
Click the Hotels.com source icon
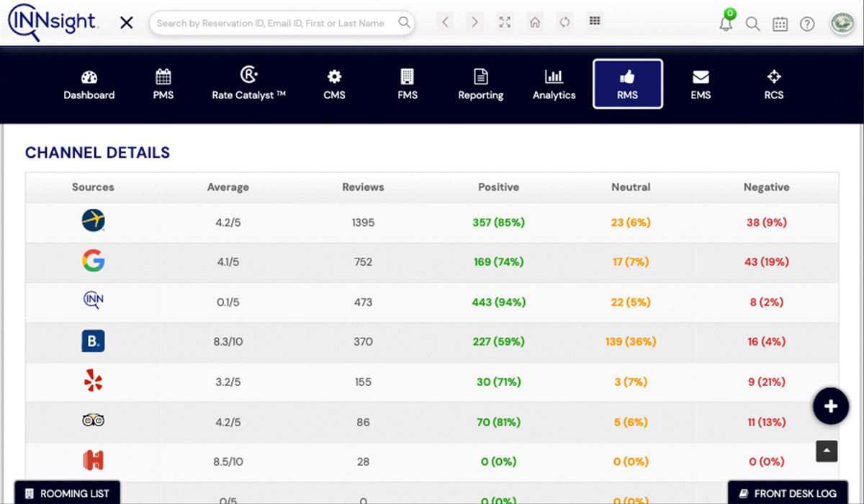[94, 461]
